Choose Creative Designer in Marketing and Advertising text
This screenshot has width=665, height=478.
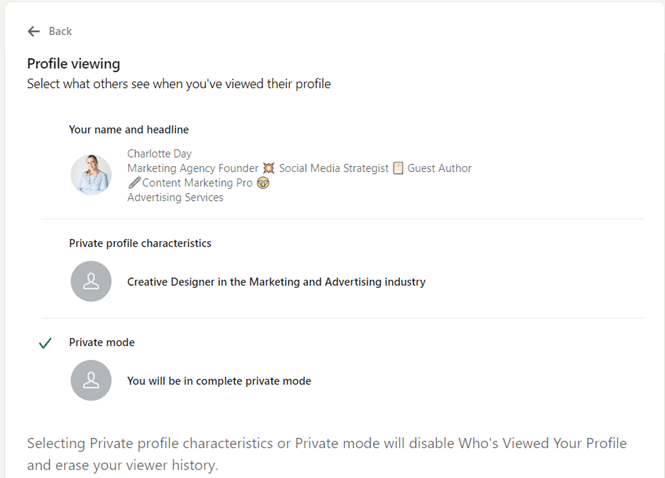276,282
